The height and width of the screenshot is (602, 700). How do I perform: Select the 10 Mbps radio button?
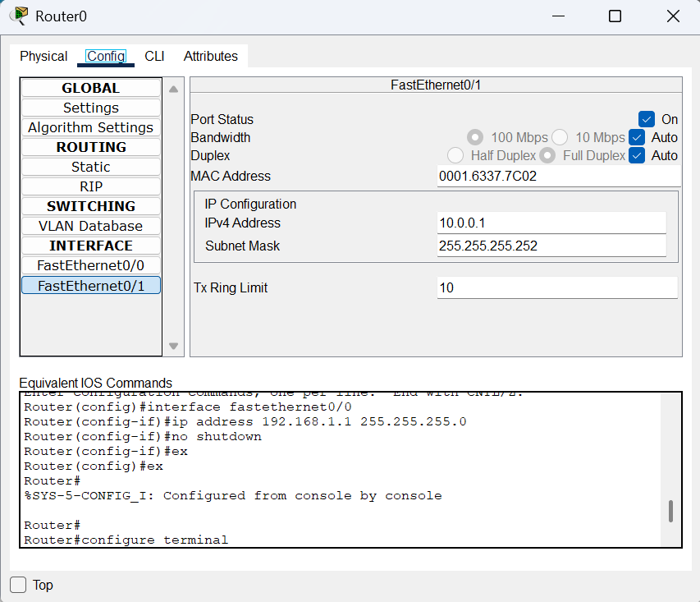click(x=560, y=137)
